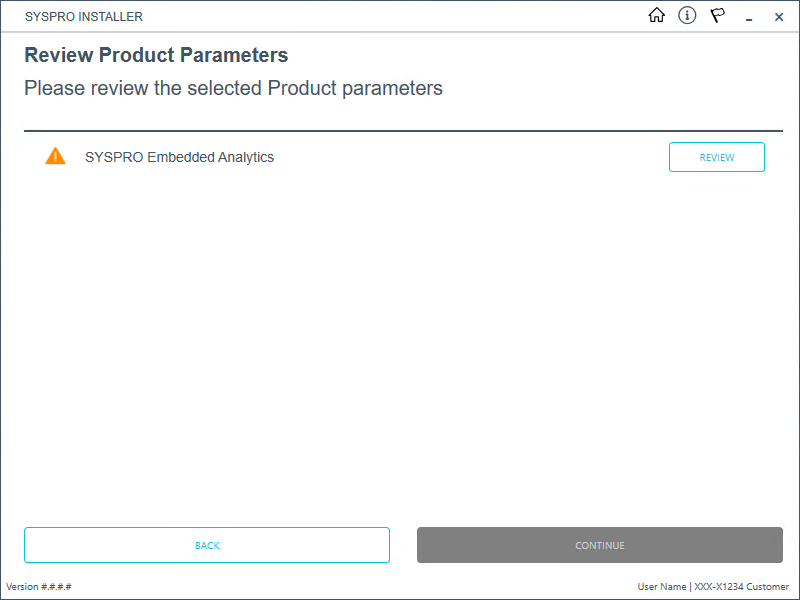Screen dimensions: 800x600
Task: Click the 'Please review the selected' subtitle
Action: pyautogui.click(x=233, y=88)
